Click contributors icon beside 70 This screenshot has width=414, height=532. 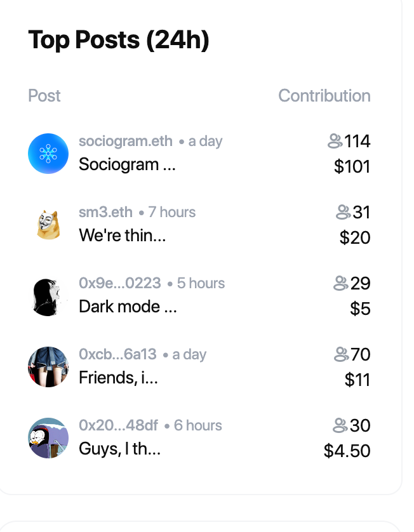(x=341, y=354)
